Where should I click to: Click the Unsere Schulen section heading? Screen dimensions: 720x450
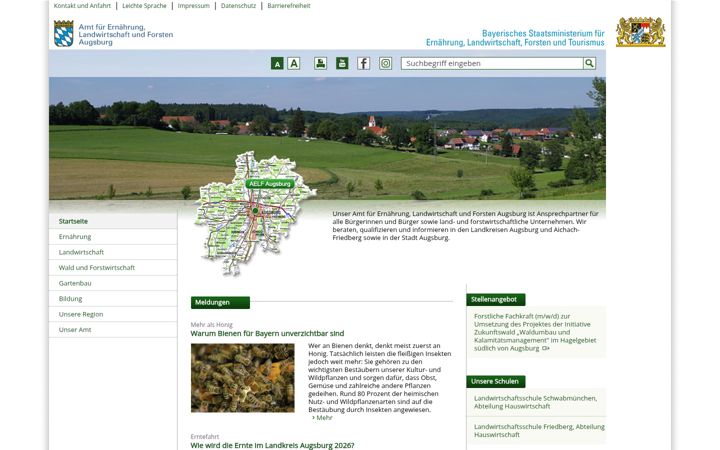496,382
